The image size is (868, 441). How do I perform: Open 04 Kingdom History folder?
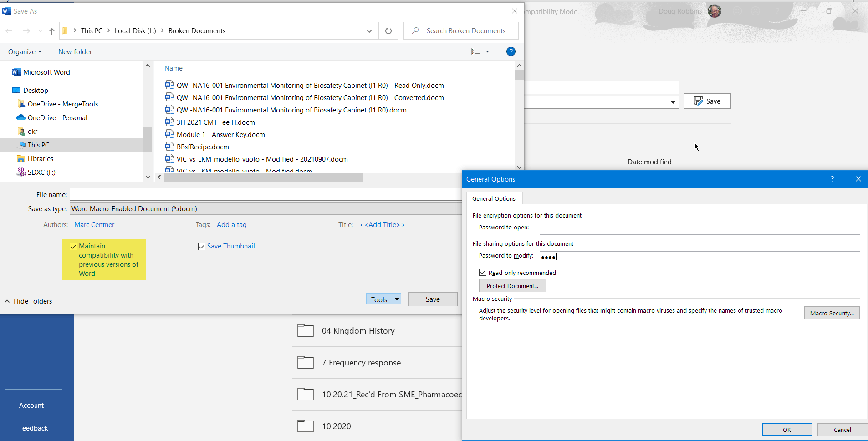[x=358, y=331]
